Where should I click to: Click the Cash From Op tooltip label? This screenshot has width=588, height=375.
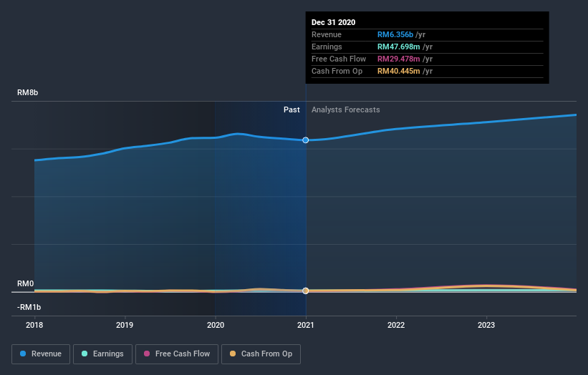coord(337,71)
